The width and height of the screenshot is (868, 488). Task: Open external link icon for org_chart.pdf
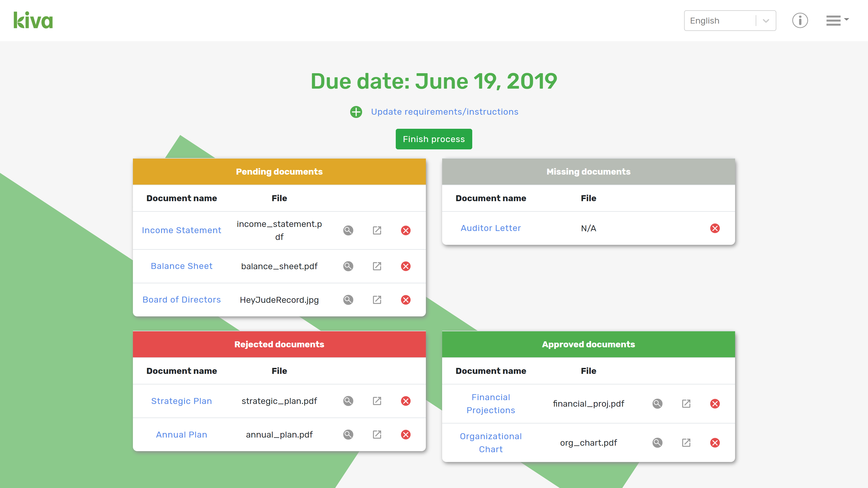click(686, 442)
